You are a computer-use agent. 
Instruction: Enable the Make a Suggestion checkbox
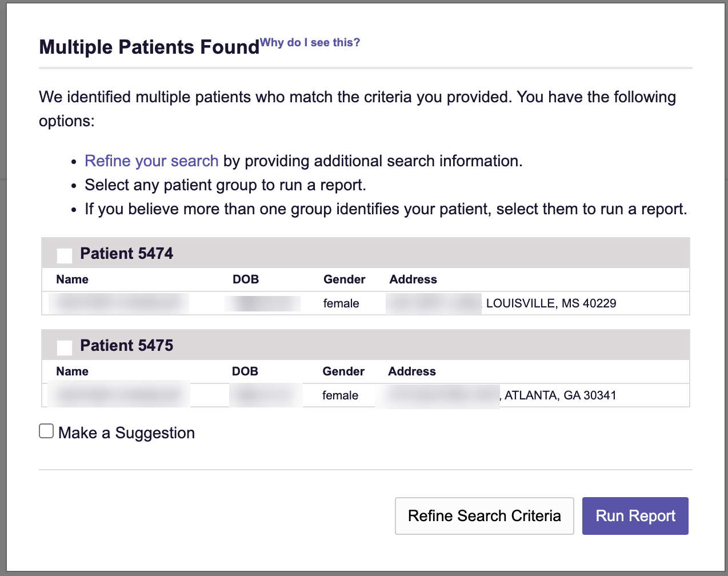pyautogui.click(x=46, y=431)
